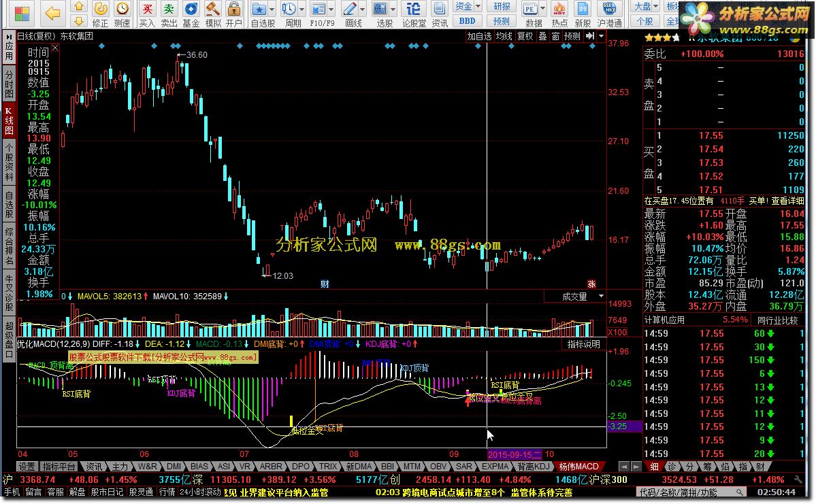Run the 测速 speed test

(x=123, y=14)
